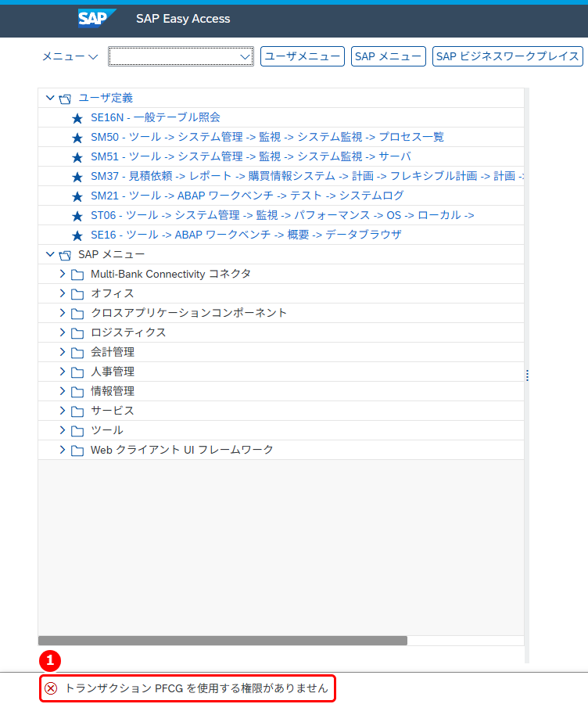This screenshot has height=704, width=588.
Task: Click the 人事管理 folder icon
Action: click(77, 372)
